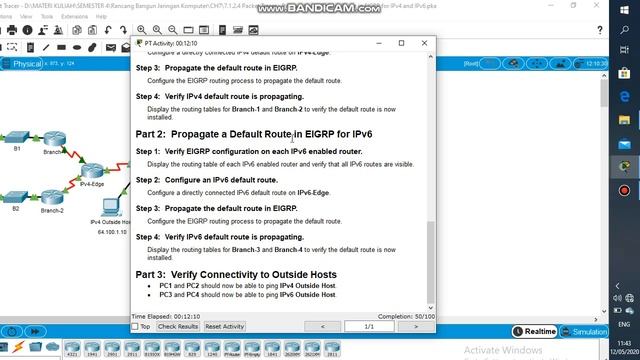The width and height of the screenshot is (640, 360).
Task: Open the custom devices dialog icon
Action: (x=204, y=30)
